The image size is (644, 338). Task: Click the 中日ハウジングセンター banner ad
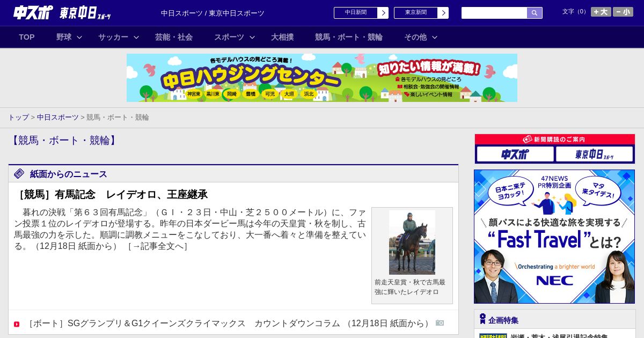click(322, 78)
